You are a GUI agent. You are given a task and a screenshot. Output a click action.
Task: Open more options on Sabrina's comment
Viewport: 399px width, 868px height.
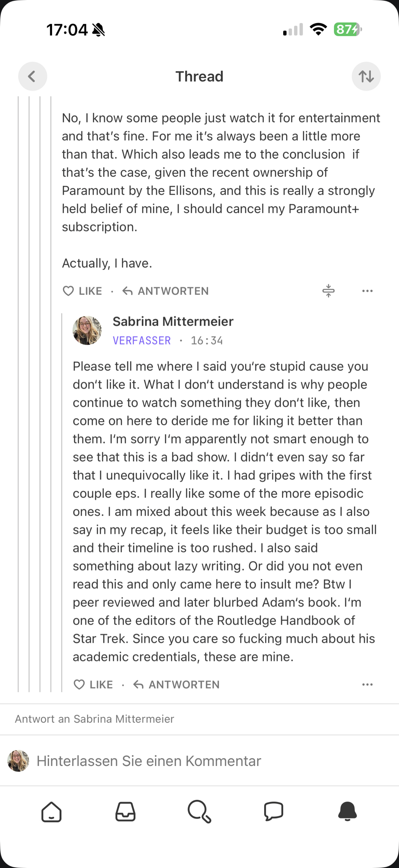(x=367, y=684)
